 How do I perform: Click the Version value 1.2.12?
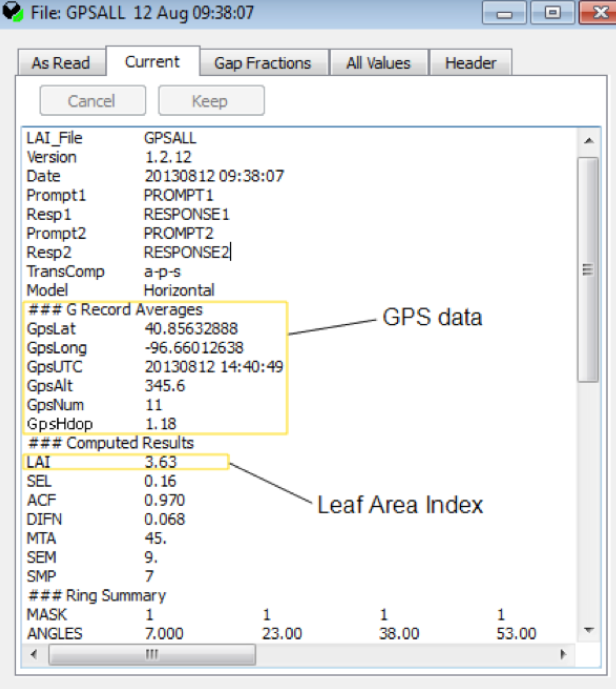168,157
